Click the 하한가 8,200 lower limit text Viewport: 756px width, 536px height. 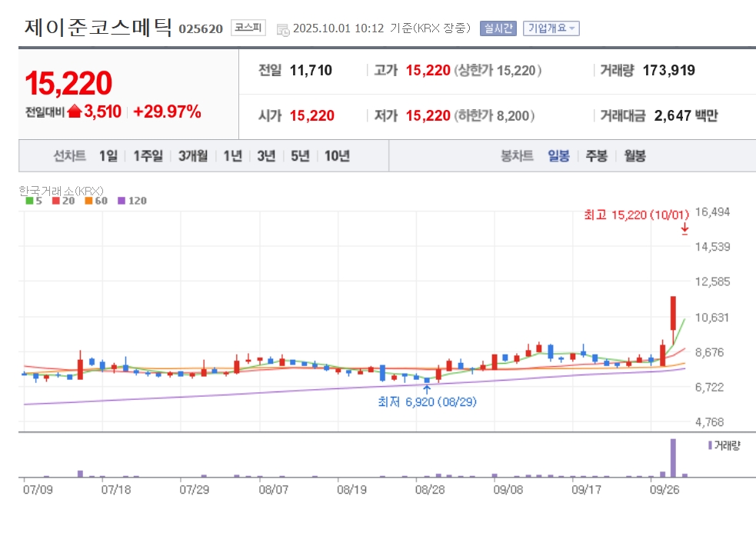pos(495,115)
